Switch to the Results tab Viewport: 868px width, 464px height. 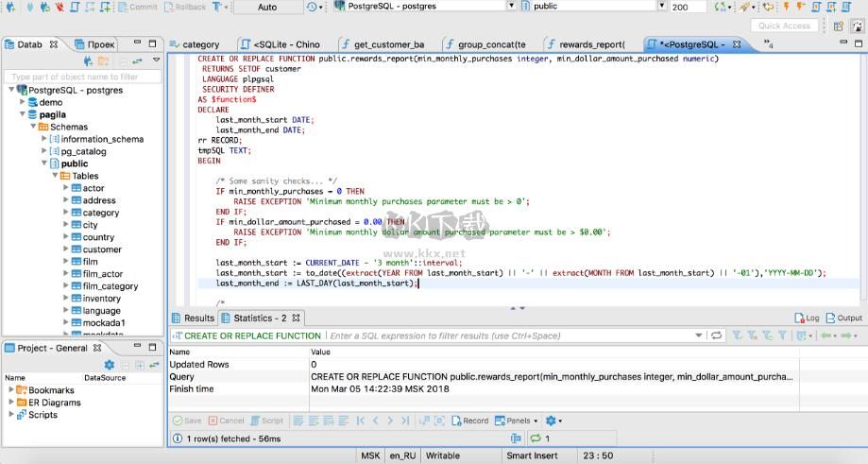pyautogui.click(x=193, y=318)
